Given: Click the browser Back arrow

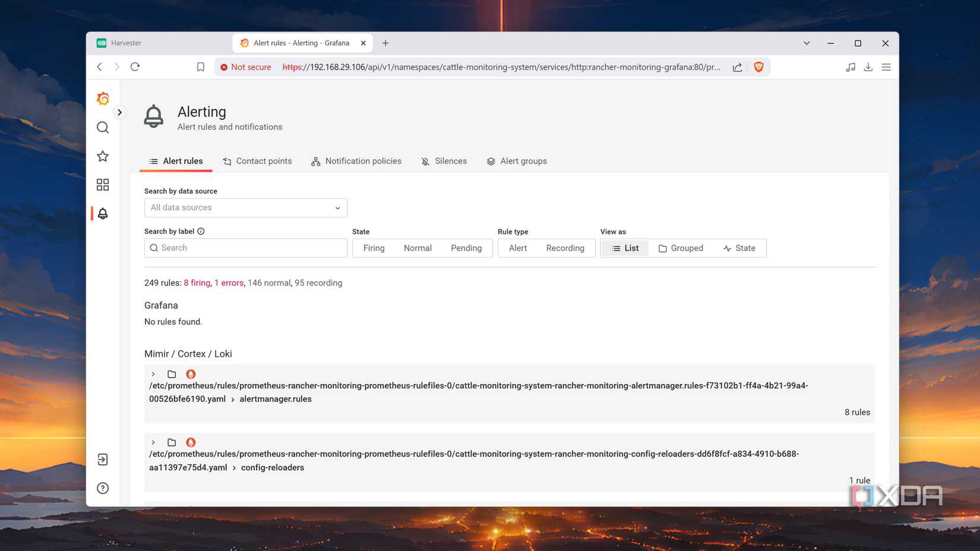Looking at the screenshot, I should tap(100, 67).
